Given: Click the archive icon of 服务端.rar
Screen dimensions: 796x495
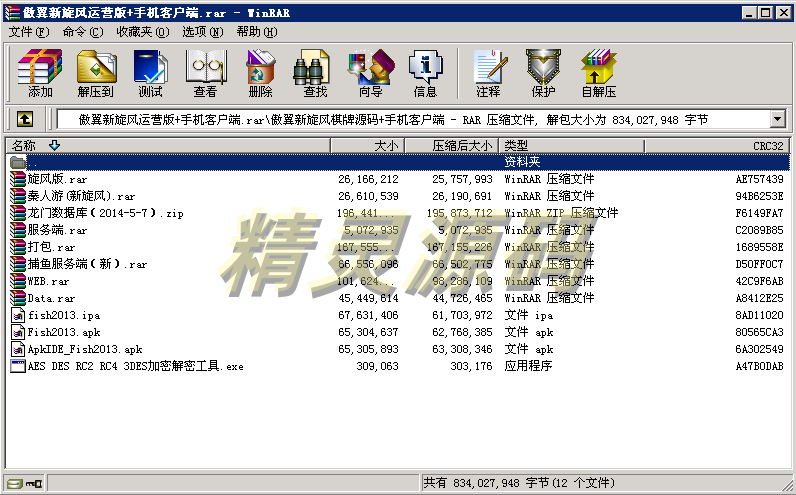Looking at the screenshot, I should click(x=18, y=230).
